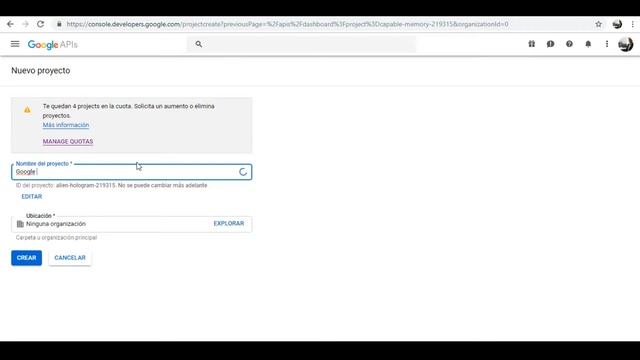640x360 pixels.
Task: Open the Help question mark icon
Action: click(x=569, y=44)
